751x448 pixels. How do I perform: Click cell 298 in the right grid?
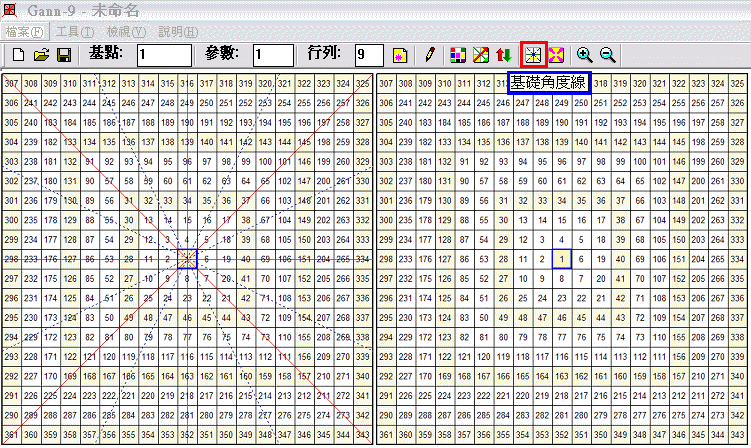[x=386, y=259]
